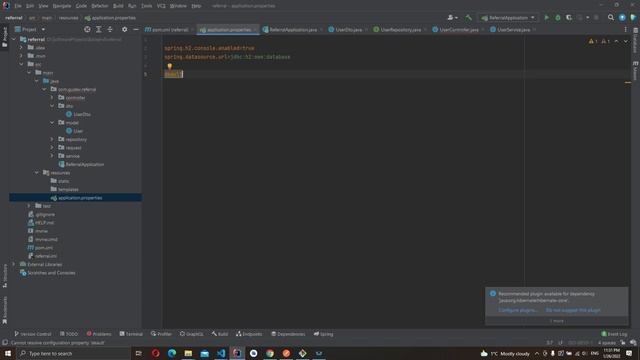
Task: Open the Refactor menu
Action: coord(100,6)
